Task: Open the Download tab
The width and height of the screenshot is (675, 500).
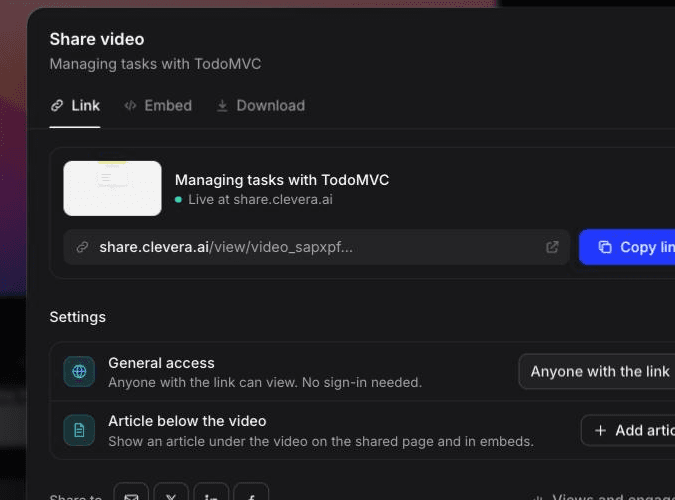Action: click(x=260, y=106)
